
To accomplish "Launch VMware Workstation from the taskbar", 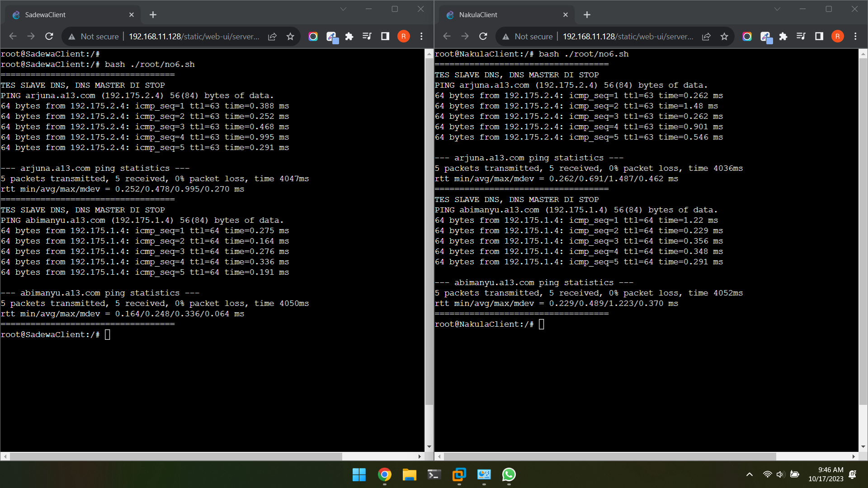I will [459, 475].
